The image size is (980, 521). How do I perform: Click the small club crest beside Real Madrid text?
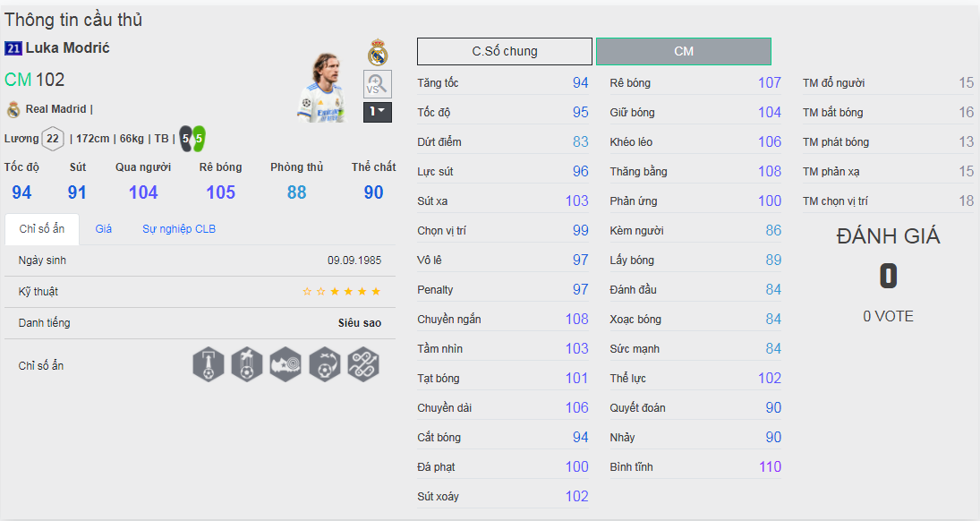(x=13, y=109)
